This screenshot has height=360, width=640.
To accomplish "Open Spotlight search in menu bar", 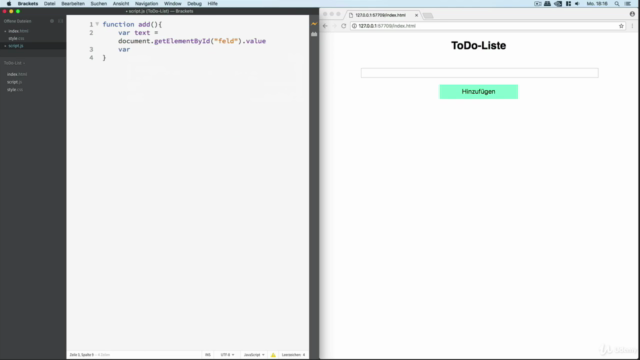I will point(617,4).
